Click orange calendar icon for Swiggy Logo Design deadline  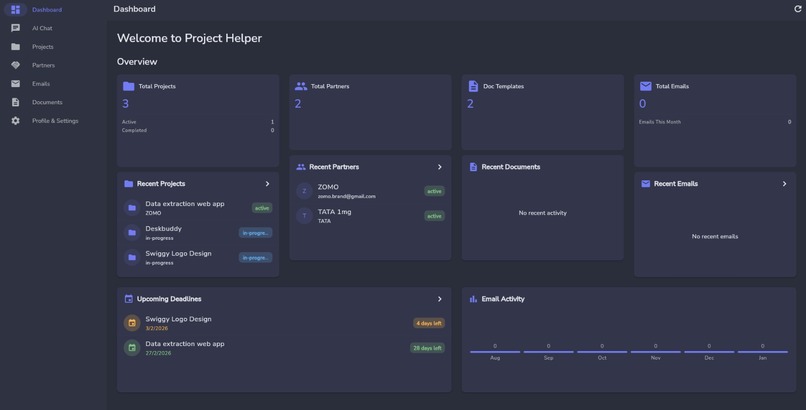tap(132, 323)
